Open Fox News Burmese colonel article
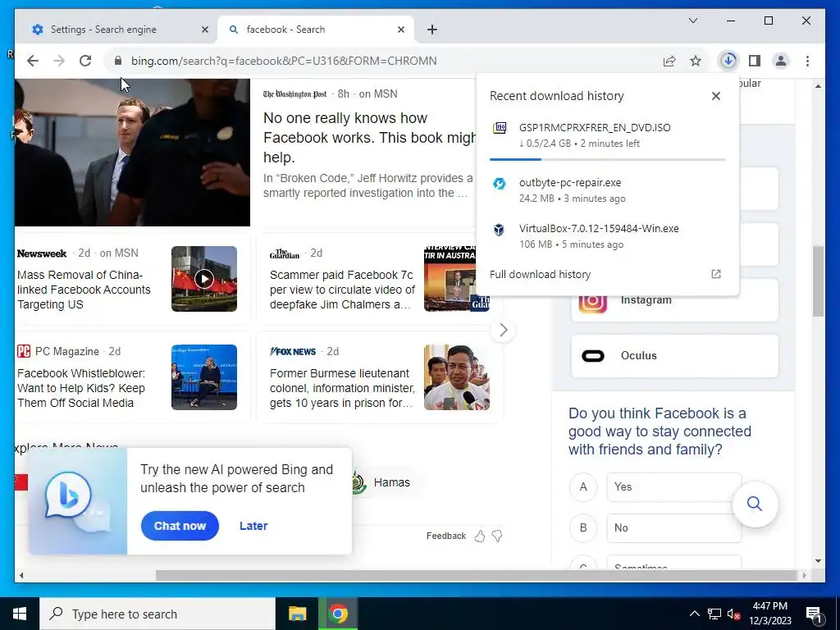 [x=342, y=388]
